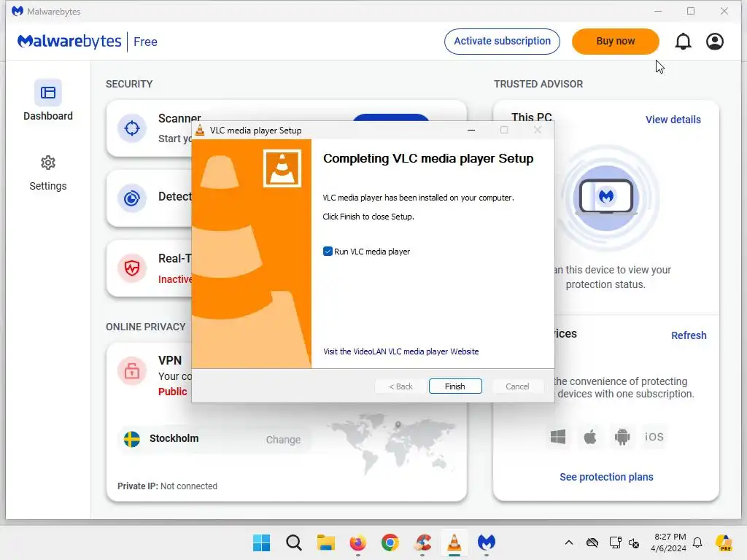The width and height of the screenshot is (747, 560).
Task: Click the Scanner crosshair icon
Action: pyautogui.click(x=132, y=128)
